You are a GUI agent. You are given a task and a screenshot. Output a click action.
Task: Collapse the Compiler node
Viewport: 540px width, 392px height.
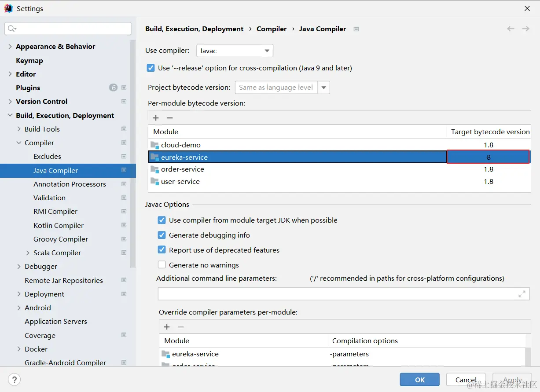19,143
